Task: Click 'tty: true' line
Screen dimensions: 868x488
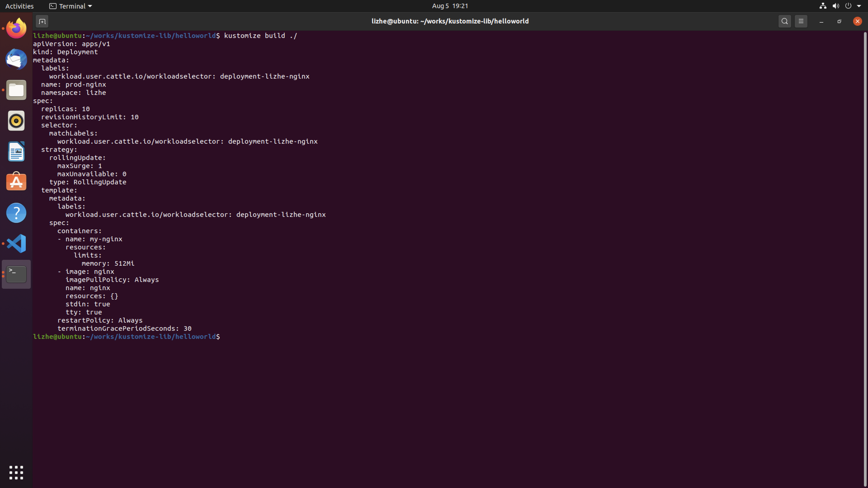Action: (x=84, y=312)
